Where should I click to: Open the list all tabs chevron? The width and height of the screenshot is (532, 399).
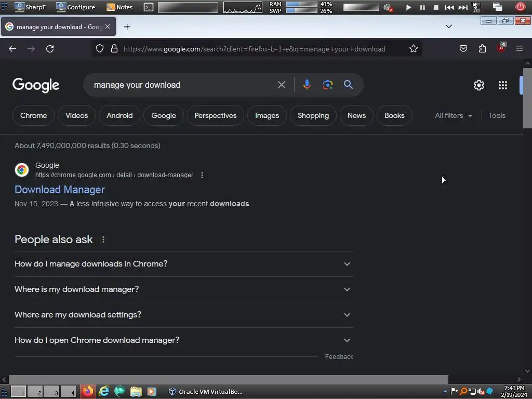(x=448, y=26)
